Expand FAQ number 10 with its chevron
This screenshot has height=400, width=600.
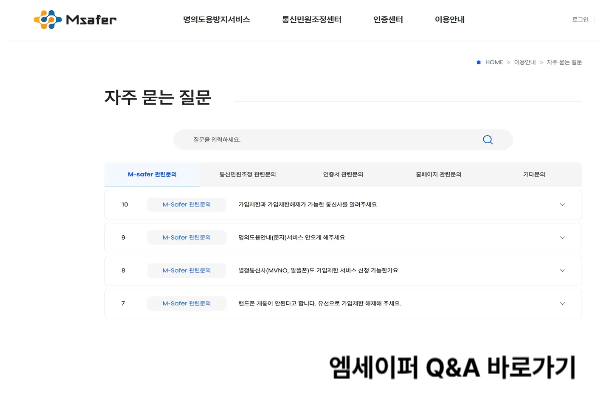click(562, 204)
